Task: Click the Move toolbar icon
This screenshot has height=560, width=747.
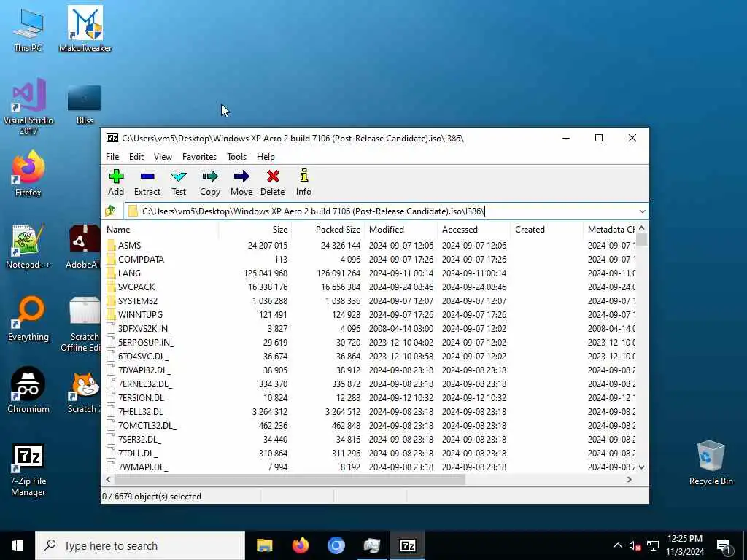Action: pyautogui.click(x=241, y=182)
